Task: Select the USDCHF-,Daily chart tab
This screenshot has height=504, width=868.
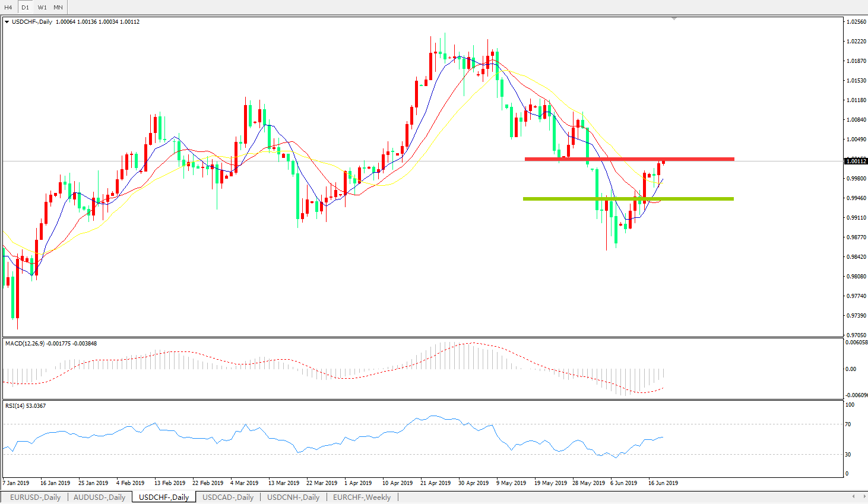Action: pyautogui.click(x=164, y=497)
